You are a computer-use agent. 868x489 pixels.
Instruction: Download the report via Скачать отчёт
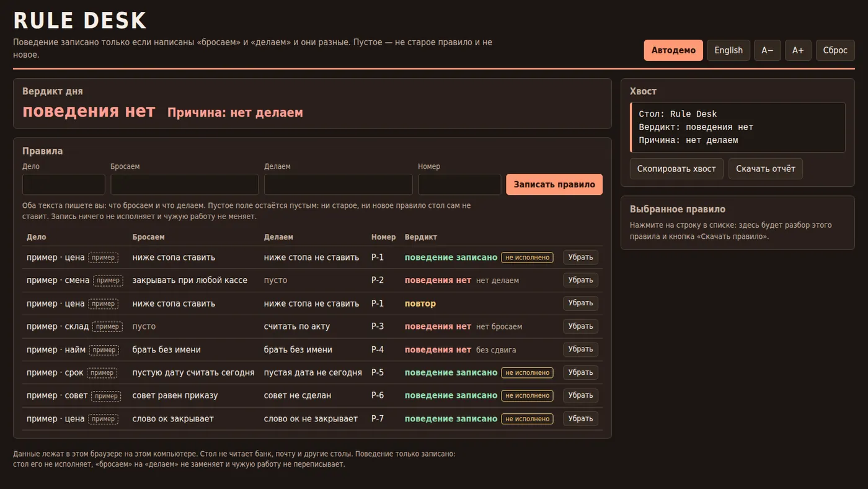point(766,169)
